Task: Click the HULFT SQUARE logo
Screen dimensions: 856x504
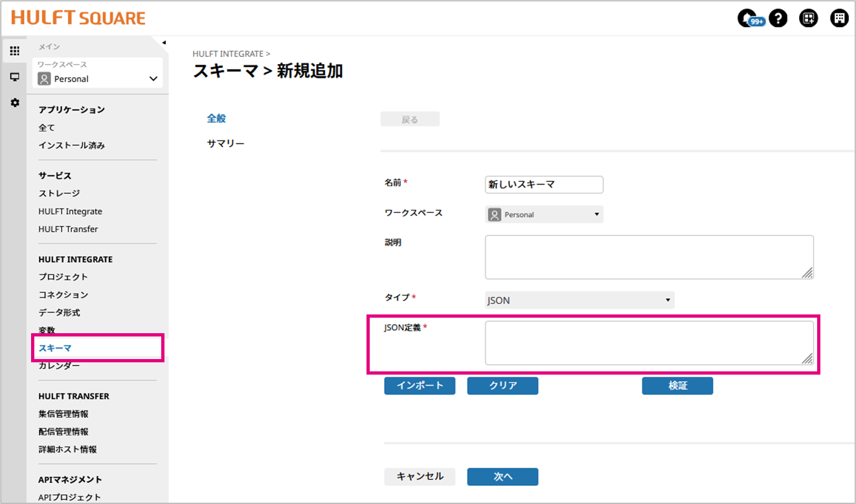Action: point(78,18)
